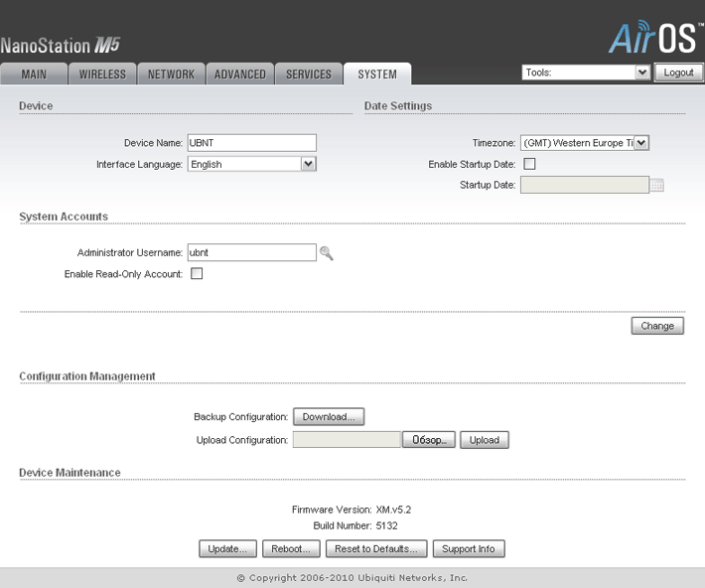Viewport: 705px width, 588px height.
Task: Click the Device Maintenance heading
Action: pos(70,473)
